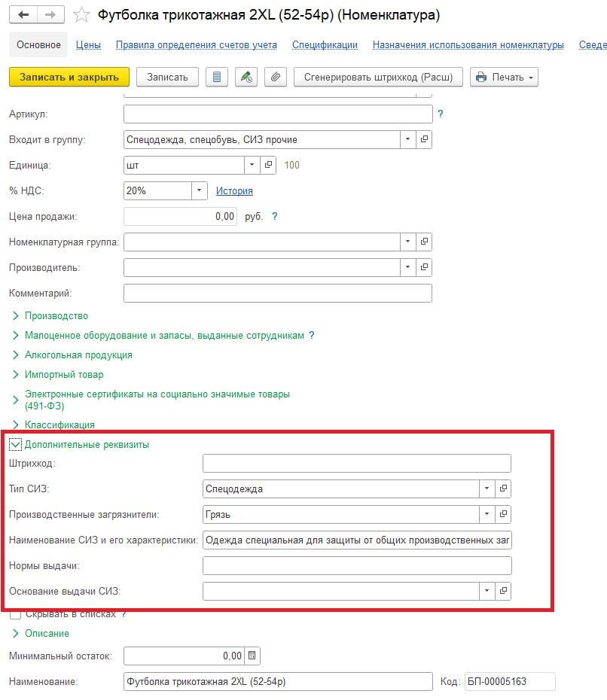Click the Наименование СИЗ и его характеристики field
Viewport: 607px width, 700px height.
coord(357,540)
